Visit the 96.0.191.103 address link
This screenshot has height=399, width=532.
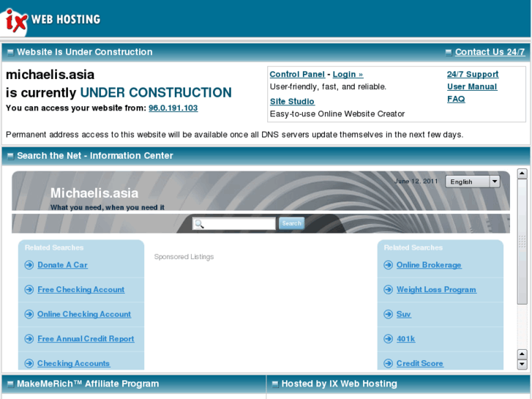point(173,108)
